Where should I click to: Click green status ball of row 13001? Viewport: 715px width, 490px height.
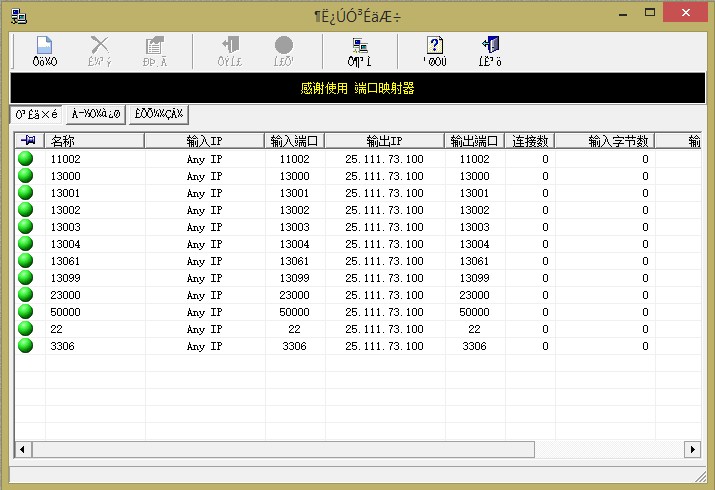point(26,192)
